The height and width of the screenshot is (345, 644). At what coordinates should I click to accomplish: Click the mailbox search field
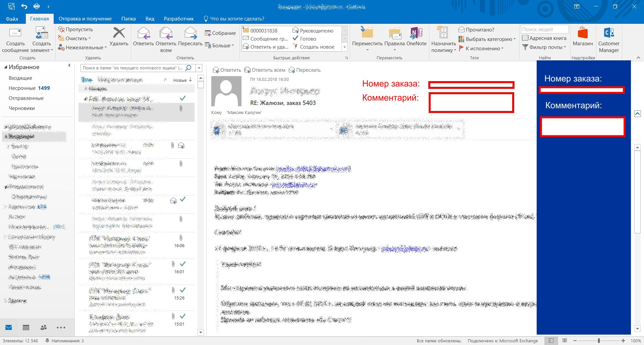tap(132, 68)
